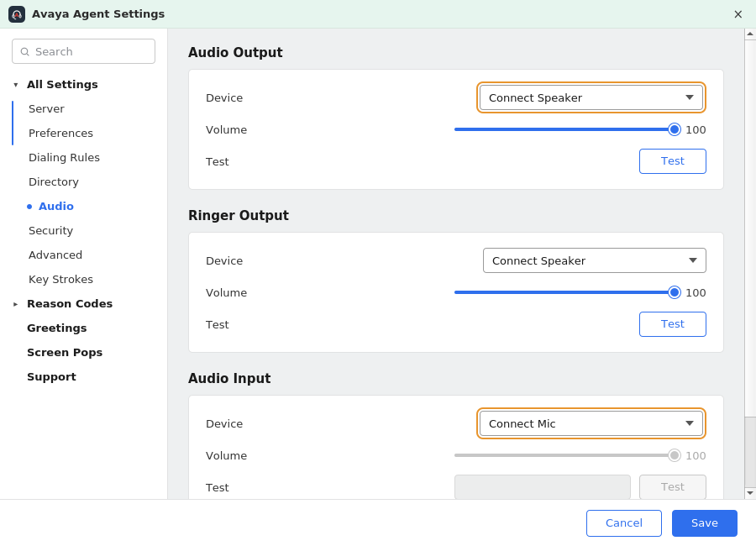Click the vertical scrollbar thumb
Image resolution: width=756 pixels, height=546 pixels.
coord(750,451)
